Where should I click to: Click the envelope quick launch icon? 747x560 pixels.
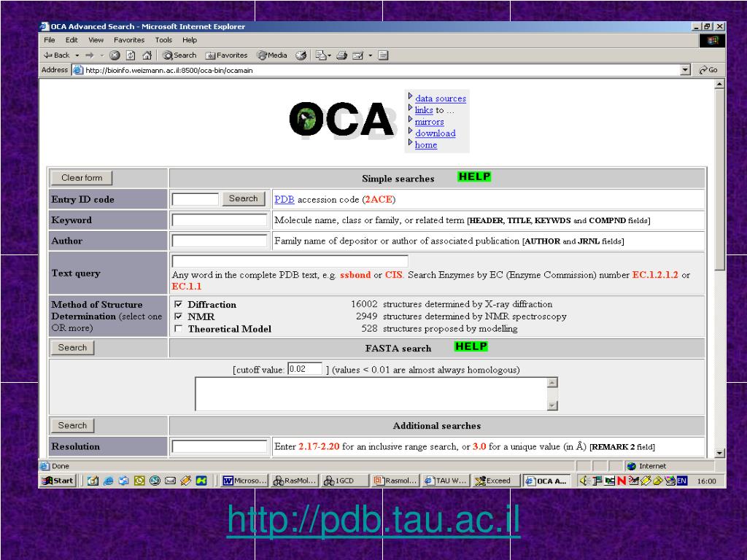(170, 481)
